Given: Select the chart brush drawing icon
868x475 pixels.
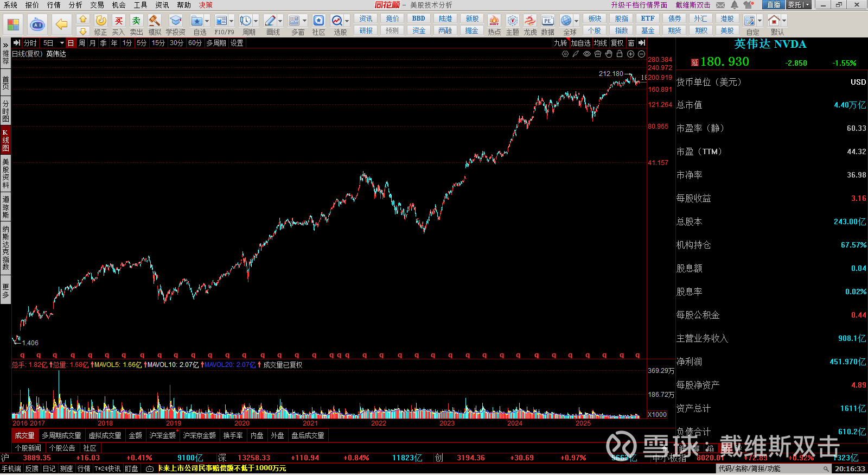Looking at the screenshot, I should [576, 54].
